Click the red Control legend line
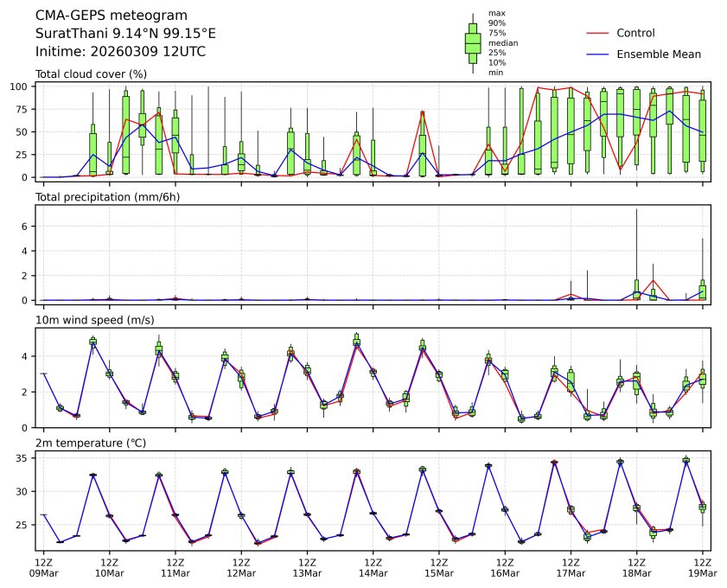Screen dimensions: 727x588 (598, 33)
